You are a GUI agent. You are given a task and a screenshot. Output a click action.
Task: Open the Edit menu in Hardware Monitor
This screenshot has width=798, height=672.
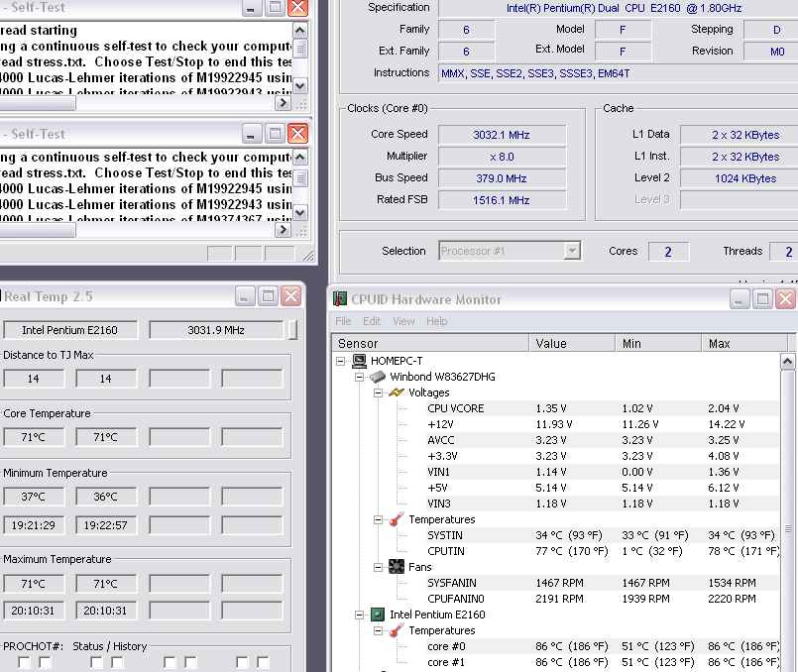click(x=372, y=321)
